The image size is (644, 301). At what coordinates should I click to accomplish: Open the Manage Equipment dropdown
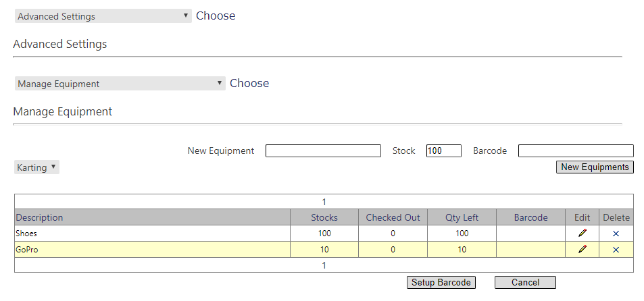(120, 84)
